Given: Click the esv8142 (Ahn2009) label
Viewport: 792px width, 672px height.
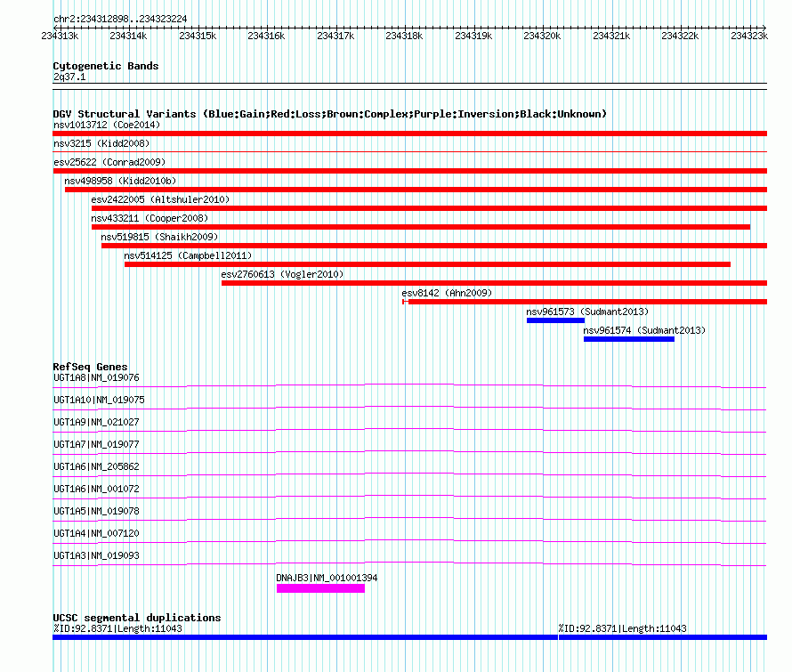Looking at the screenshot, I should coord(447,293).
